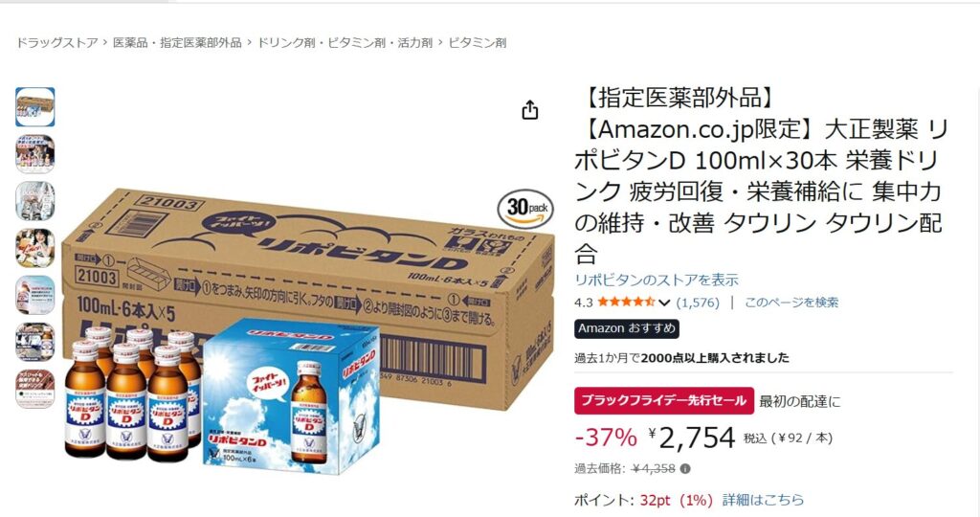Go to 医薬品・指定医薬部外品 breadcrumb
This screenshot has height=517, width=980.
pyautogui.click(x=177, y=42)
